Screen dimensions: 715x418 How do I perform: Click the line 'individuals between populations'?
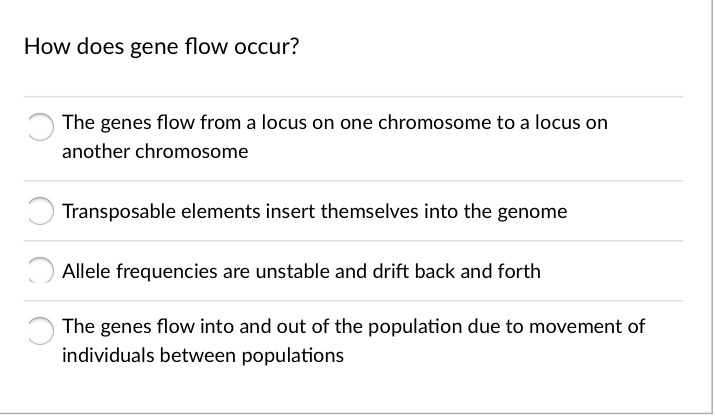tap(202, 355)
